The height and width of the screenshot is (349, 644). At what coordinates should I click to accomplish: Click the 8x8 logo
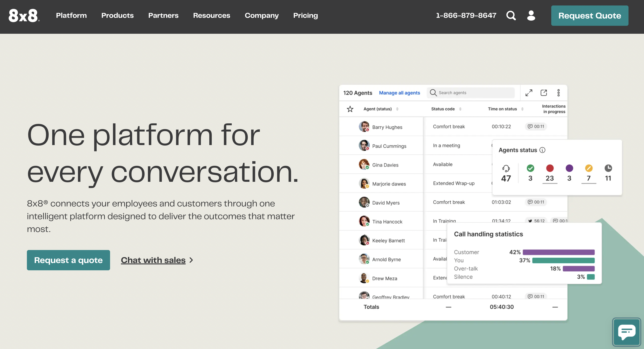[x=24, y=16]
